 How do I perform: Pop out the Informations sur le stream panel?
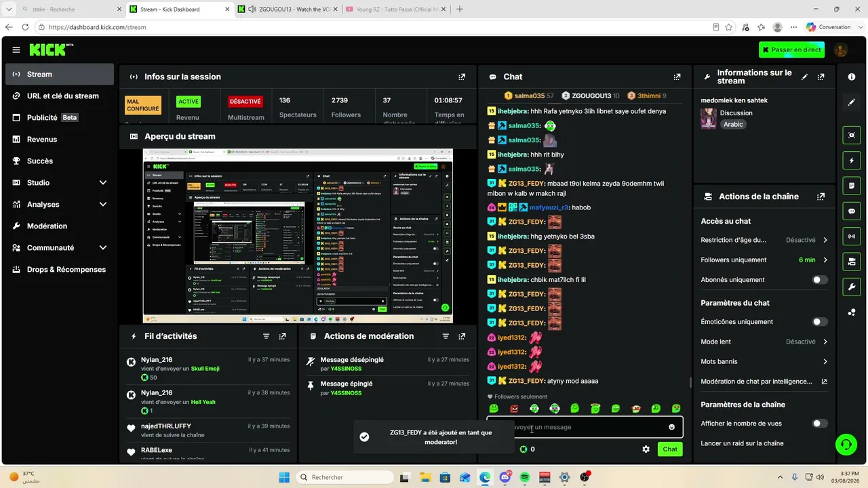821,77
